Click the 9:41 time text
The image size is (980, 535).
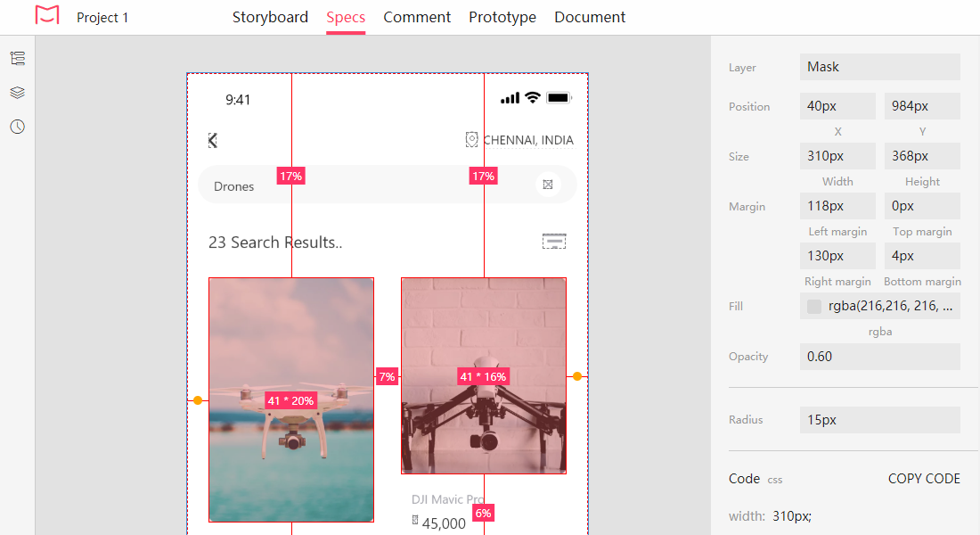coord(238,100)
